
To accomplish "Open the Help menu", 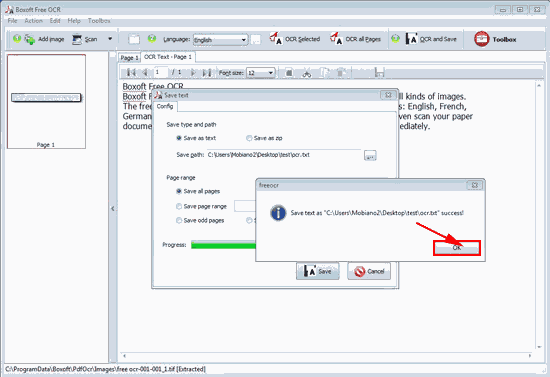I will [74, 21].
